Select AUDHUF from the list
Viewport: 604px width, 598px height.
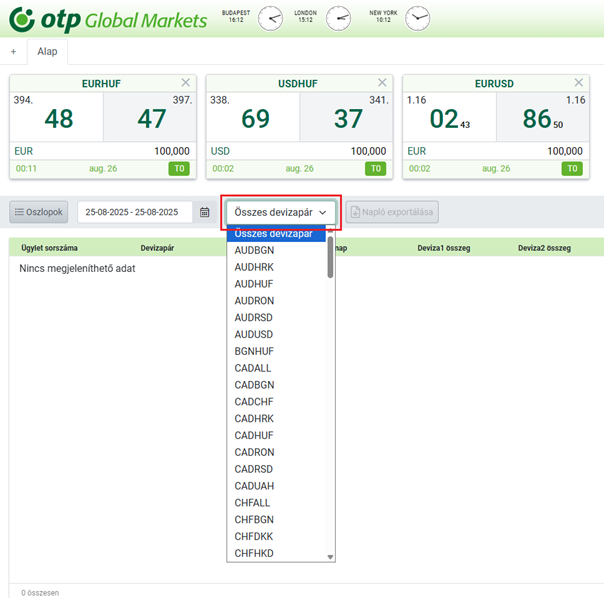(276, 284)
